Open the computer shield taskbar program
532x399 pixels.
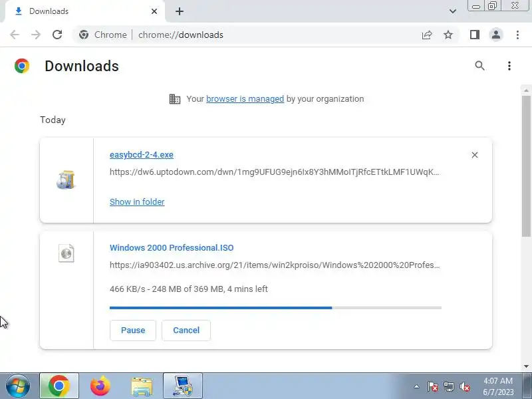(183, 386)
